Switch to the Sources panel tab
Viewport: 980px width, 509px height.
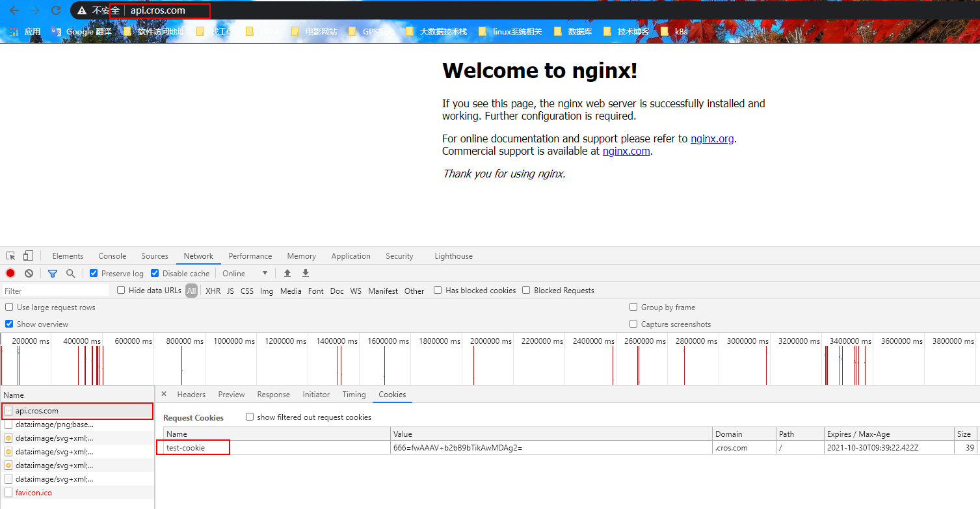155,256
